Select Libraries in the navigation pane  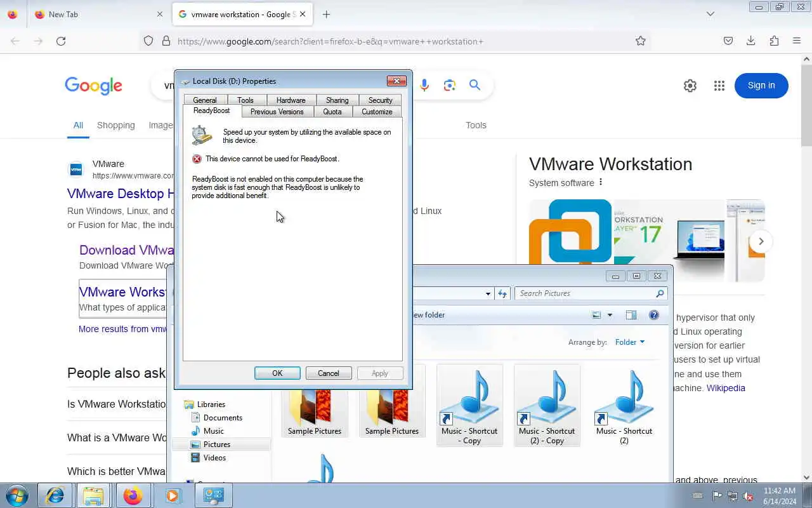(211, 404)
